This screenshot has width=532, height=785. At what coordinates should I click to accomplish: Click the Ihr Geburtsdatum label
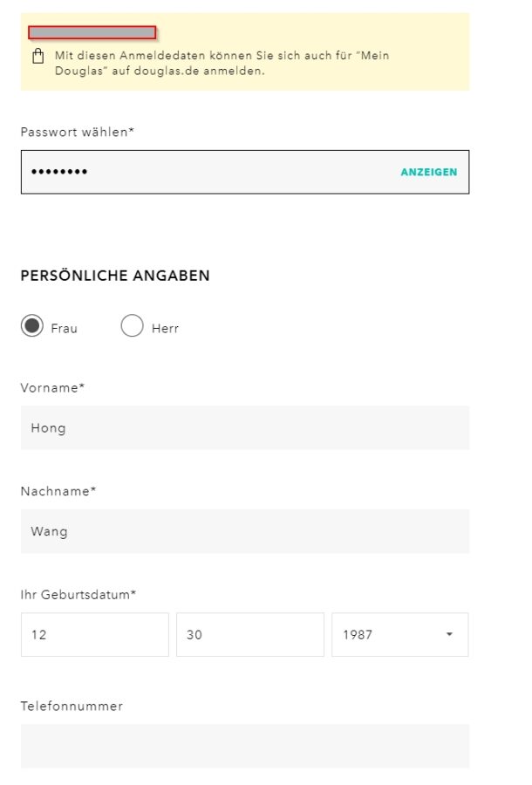pyautogui.click(x=78, y=595)
